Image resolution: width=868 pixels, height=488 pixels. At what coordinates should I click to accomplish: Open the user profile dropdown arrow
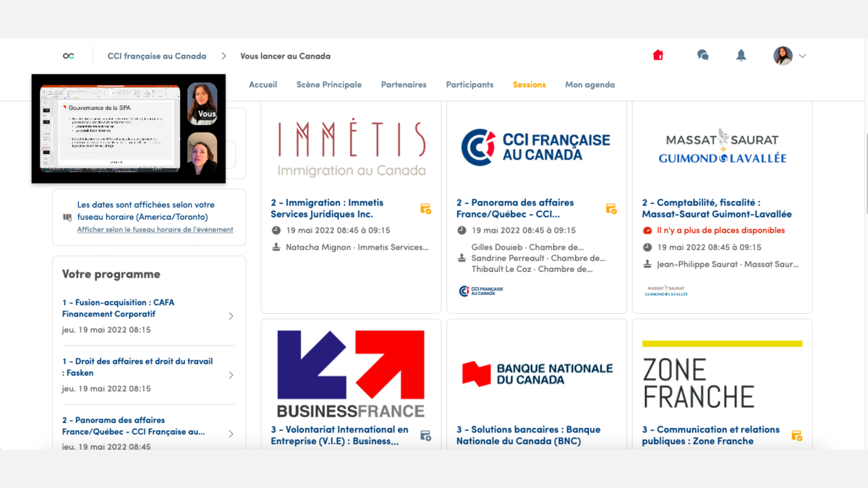coord(802,56)
